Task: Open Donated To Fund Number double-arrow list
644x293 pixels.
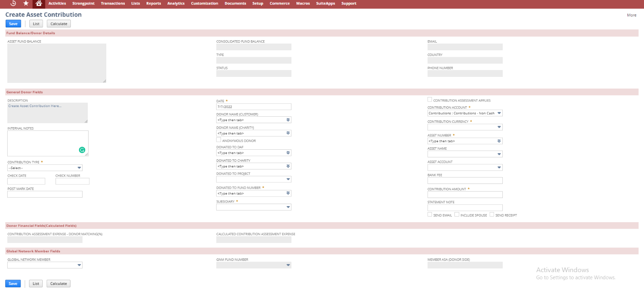Action: coord(288,194)
